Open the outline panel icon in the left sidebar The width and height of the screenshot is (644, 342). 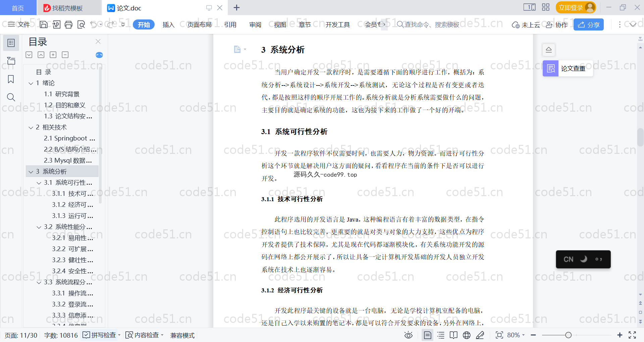point(11,43)
